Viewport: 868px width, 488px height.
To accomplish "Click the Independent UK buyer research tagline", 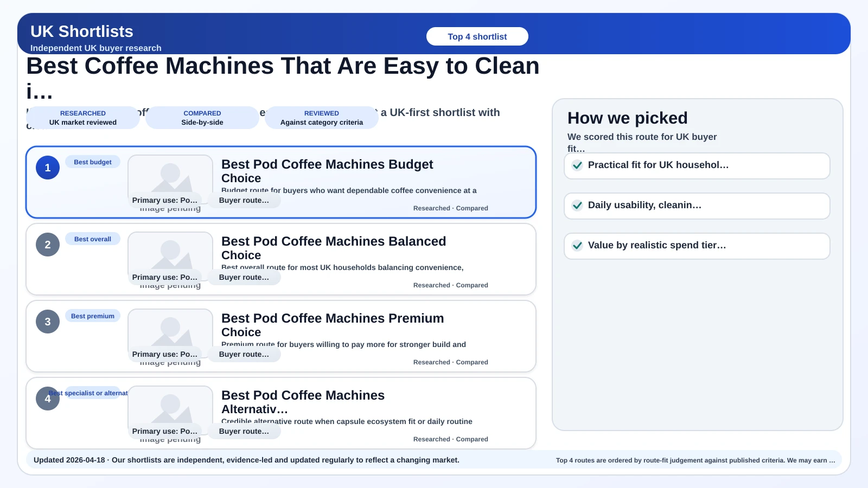I will (x=96, y=48).
